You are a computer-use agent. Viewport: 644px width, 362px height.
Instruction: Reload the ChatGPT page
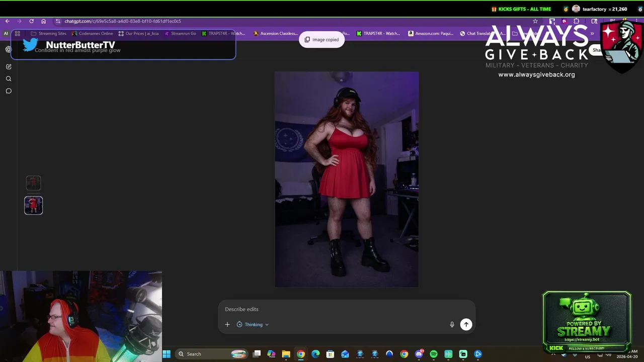point(31,21)
